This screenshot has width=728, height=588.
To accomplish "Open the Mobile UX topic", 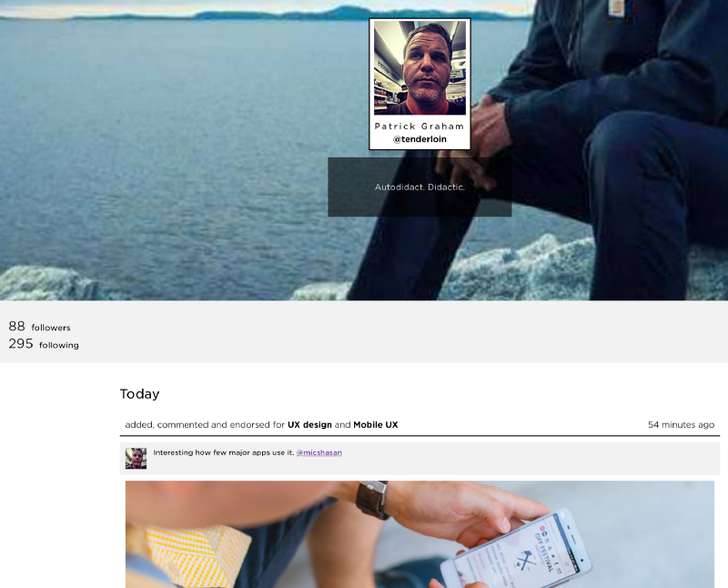I will 376,424.
